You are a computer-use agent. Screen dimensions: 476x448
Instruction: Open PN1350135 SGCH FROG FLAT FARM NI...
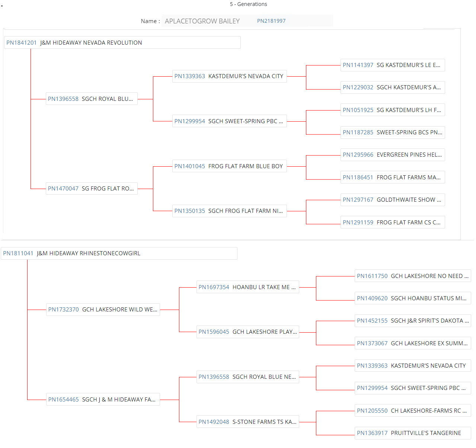click(229, 211)
